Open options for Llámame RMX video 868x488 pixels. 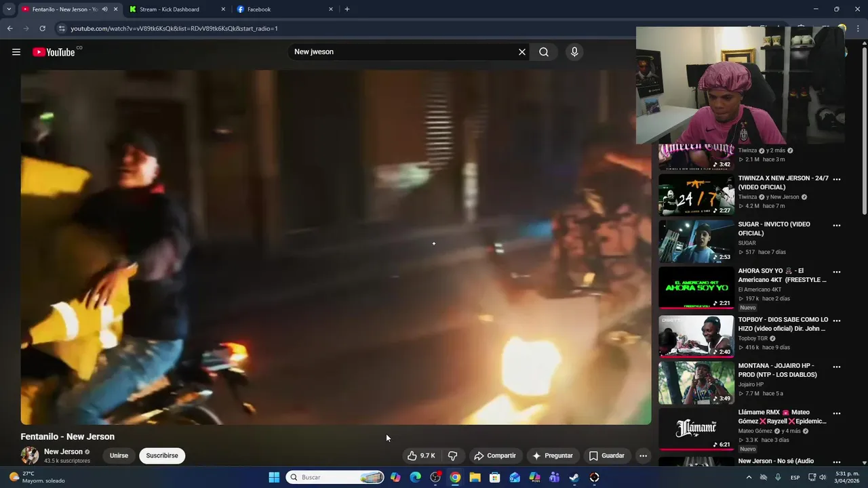coord(837,413)
